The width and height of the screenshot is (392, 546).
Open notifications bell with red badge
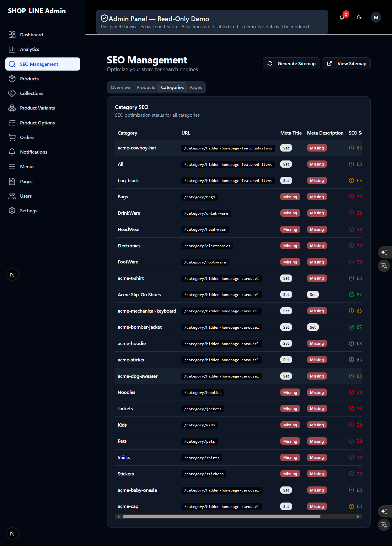coord(342,17)
